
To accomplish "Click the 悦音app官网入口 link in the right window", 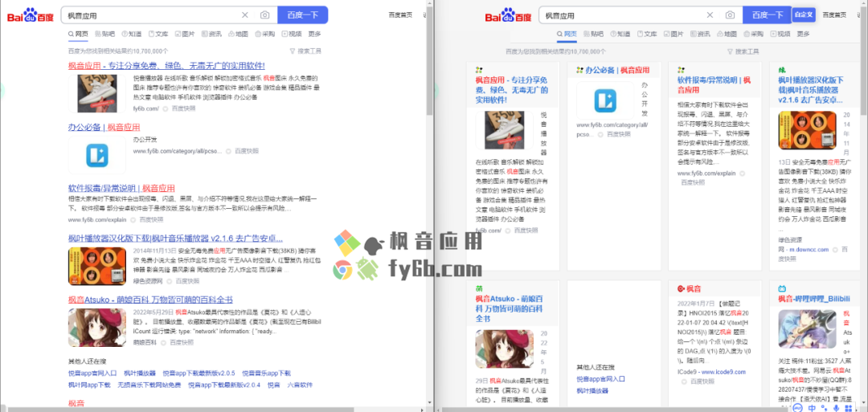I will pos(600,379).
